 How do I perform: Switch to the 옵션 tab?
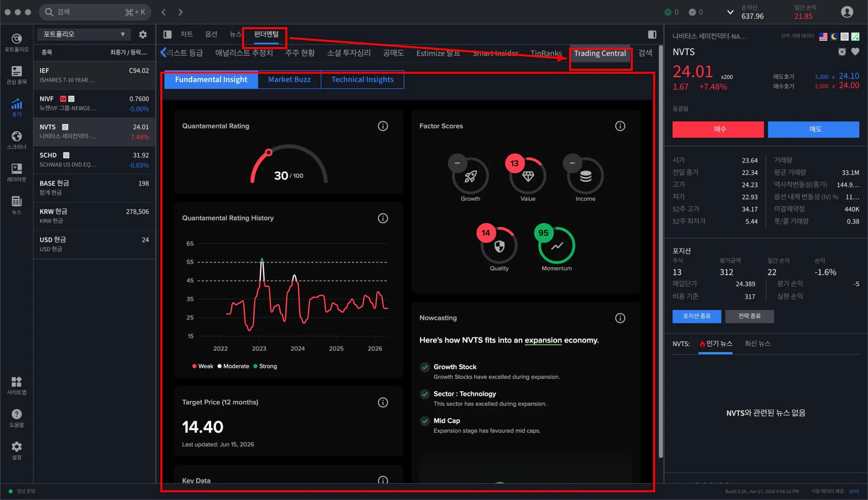(211, 34)
